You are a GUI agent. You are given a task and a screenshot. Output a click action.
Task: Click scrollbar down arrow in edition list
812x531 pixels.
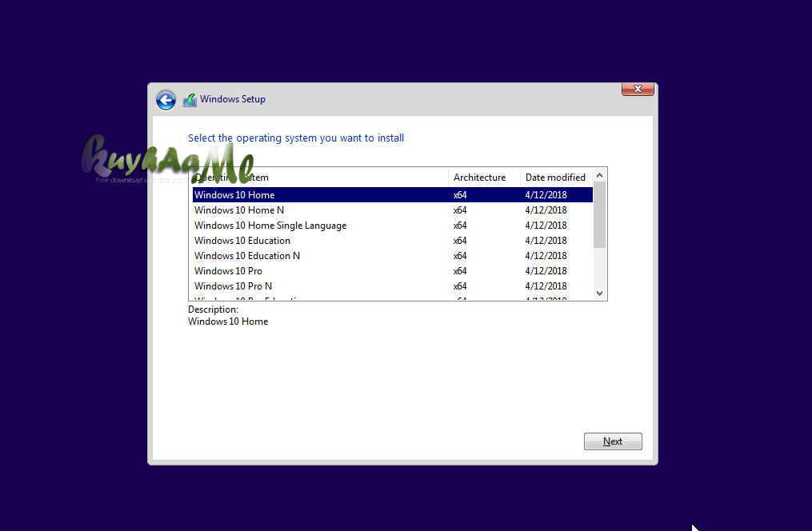tap(600, 293)
